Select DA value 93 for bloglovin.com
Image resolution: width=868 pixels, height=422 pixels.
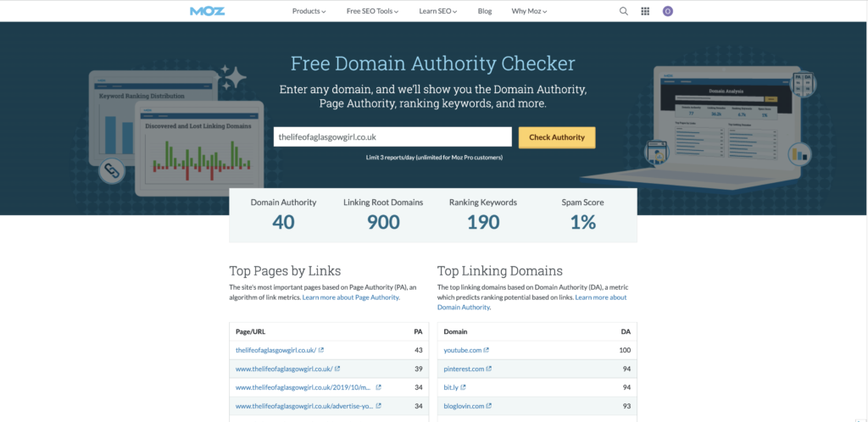(x=626, y=406)
